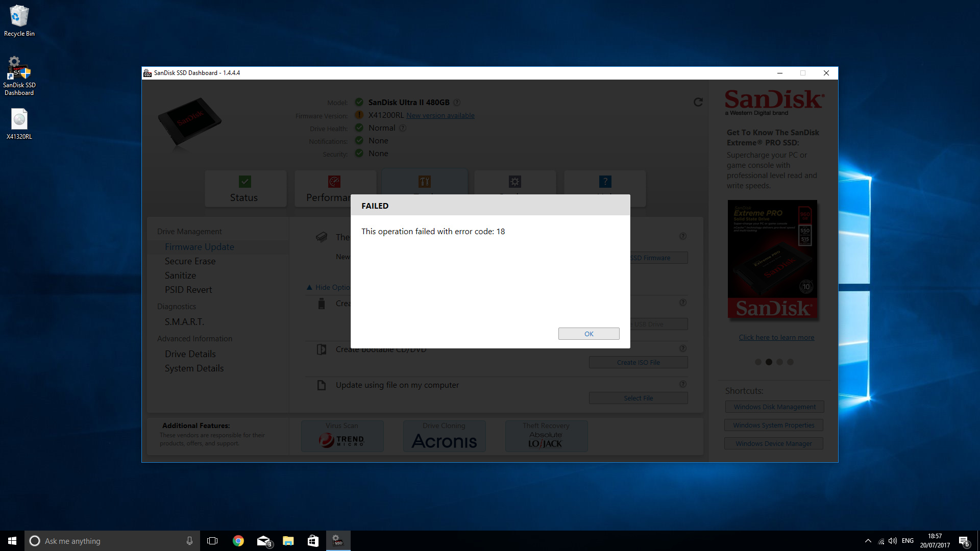Open Trend Micro Virus Scan
The image size is (980, 551).
pyautogui.click(x=342, y=436)
